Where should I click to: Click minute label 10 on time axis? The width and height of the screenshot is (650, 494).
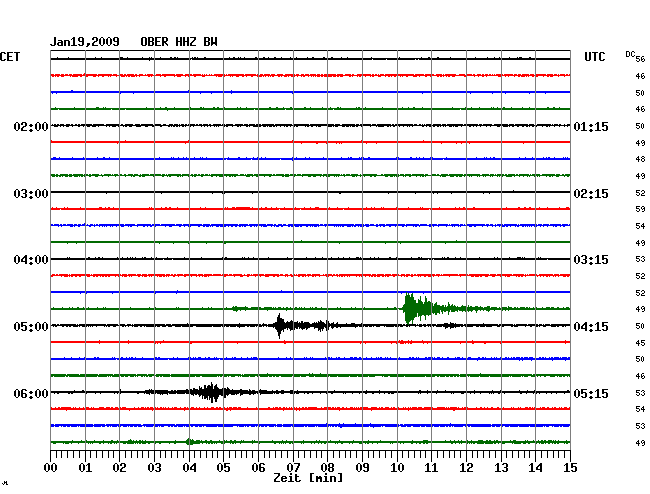coord(397,468)
